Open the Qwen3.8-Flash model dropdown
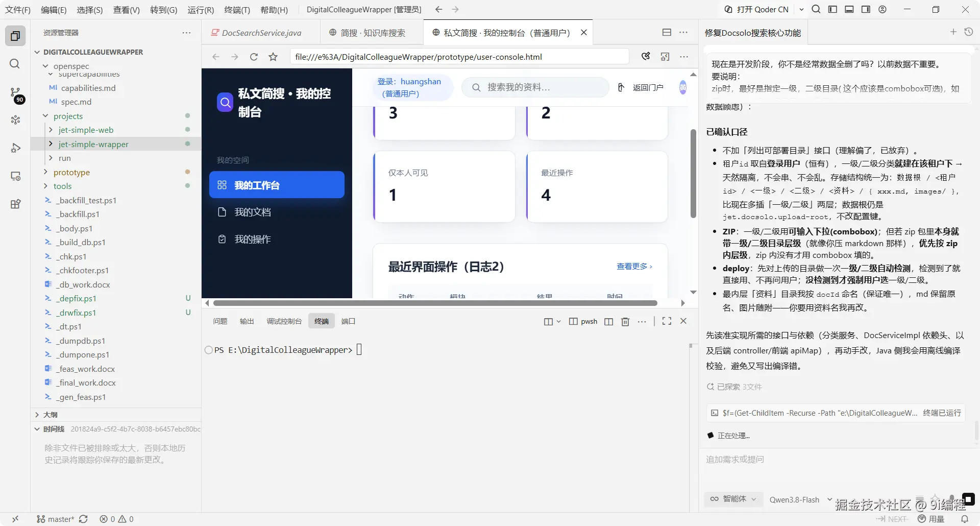This screenshot has height=526, width=980. click(800, 499)
